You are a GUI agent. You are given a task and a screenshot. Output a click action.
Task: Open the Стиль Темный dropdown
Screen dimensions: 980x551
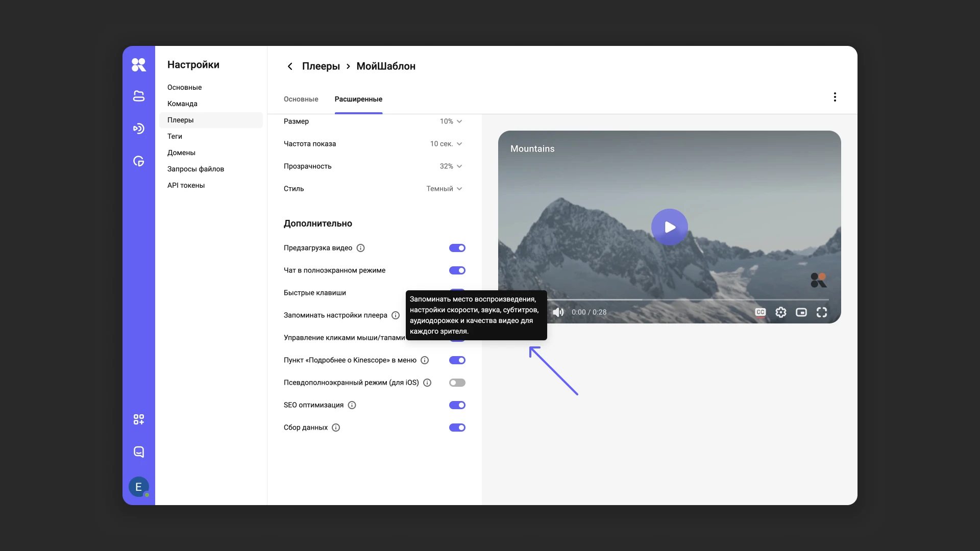[x=445, y=189]
